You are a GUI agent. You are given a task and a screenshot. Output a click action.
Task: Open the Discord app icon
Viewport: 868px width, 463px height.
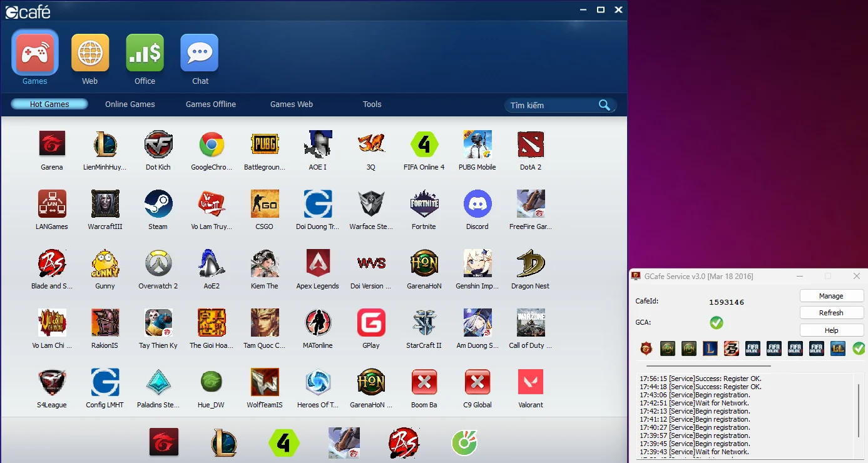(x=477, y=204)
